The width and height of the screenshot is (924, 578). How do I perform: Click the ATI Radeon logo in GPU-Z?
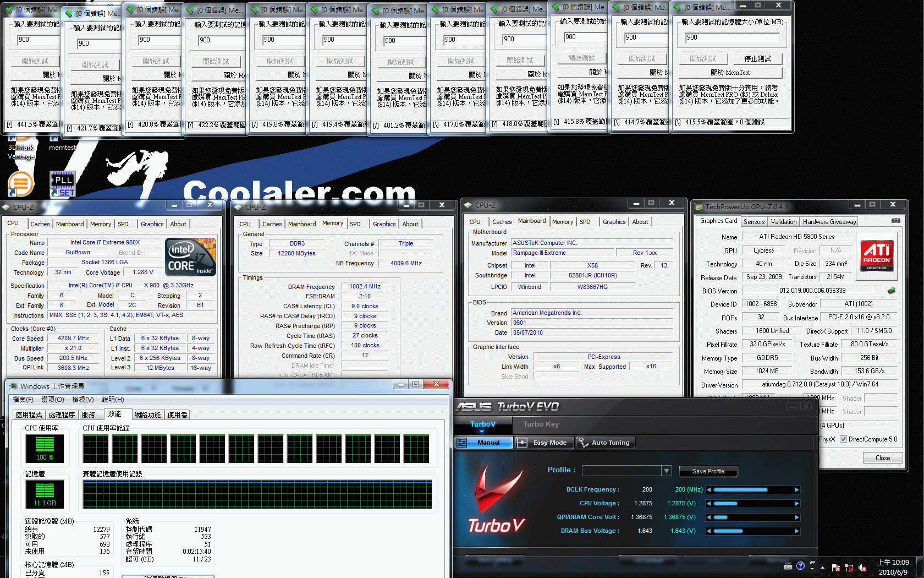pyautogui.click(x=877, y=255)
